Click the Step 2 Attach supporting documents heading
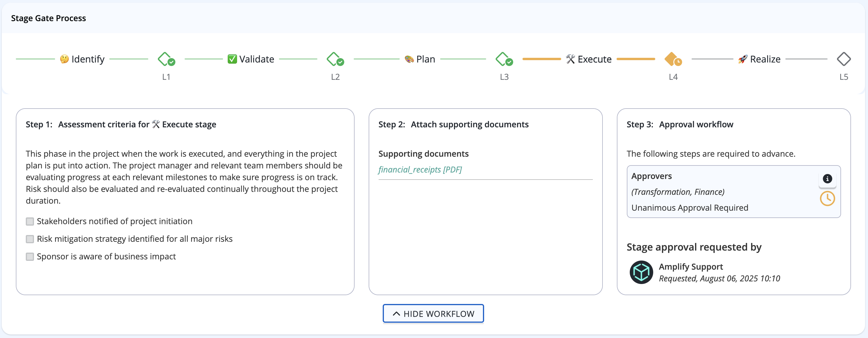 (x=454, y=124)
